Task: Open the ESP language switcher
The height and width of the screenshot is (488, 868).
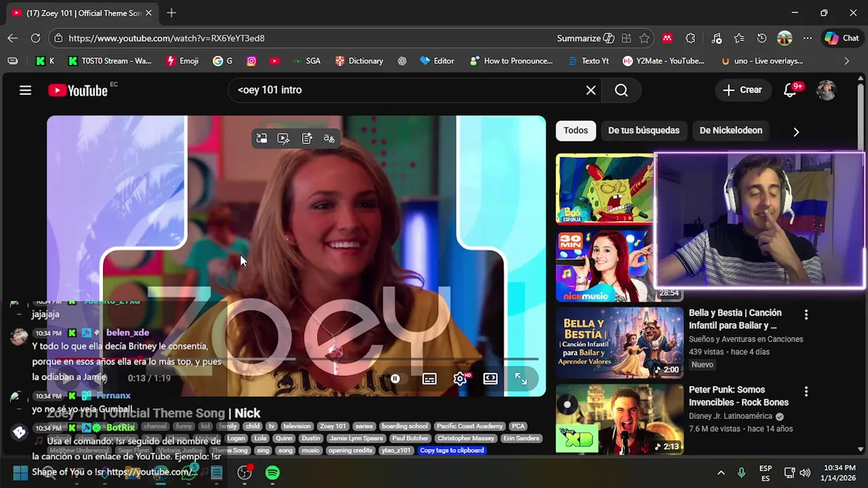Action: (x=766, y=472)
